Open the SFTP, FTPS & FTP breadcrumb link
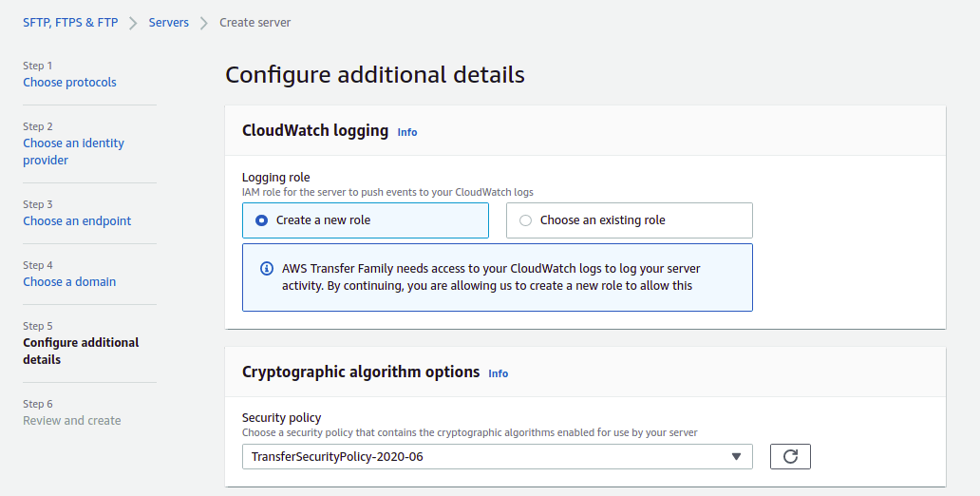 tap(70, 23)
